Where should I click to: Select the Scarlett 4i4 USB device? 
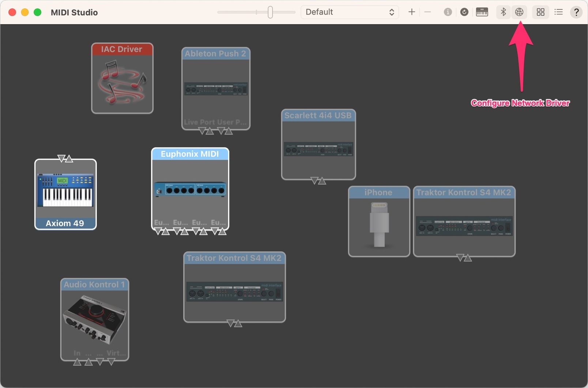318,144
